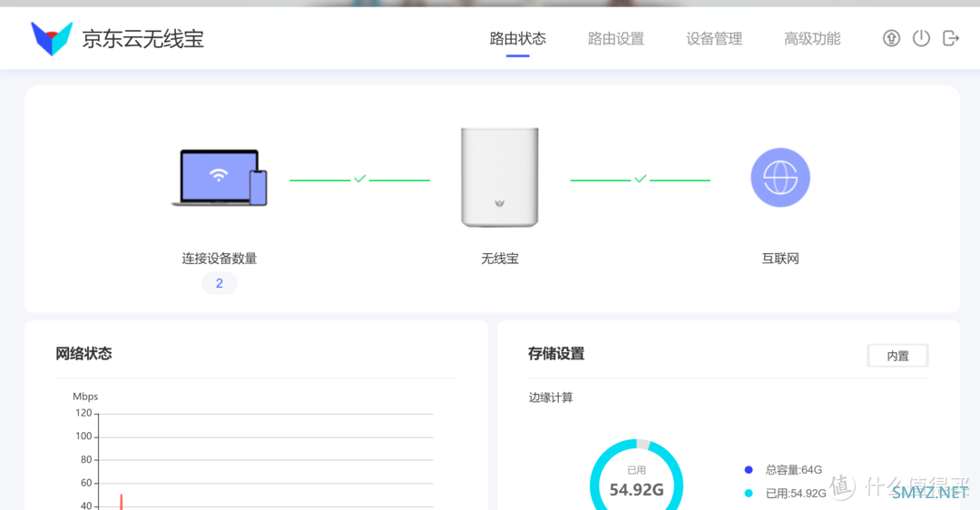
Task: Click the storage usage donut chart
Action: coord(636,475)
